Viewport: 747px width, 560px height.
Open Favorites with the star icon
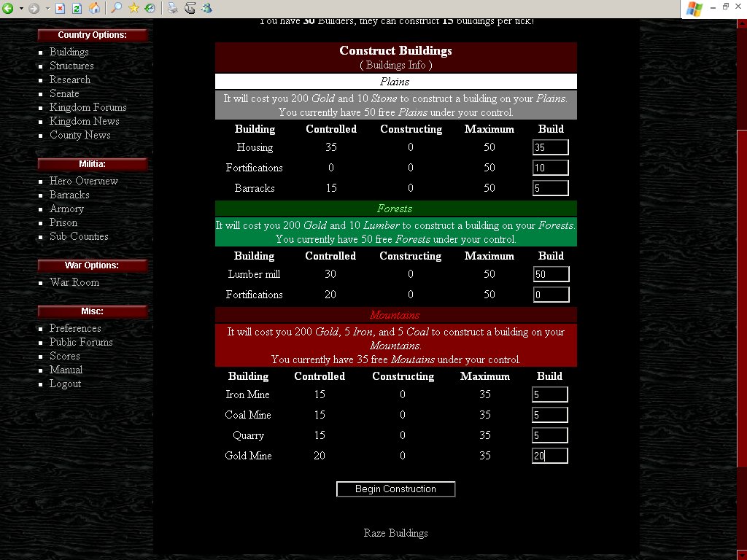133,9
